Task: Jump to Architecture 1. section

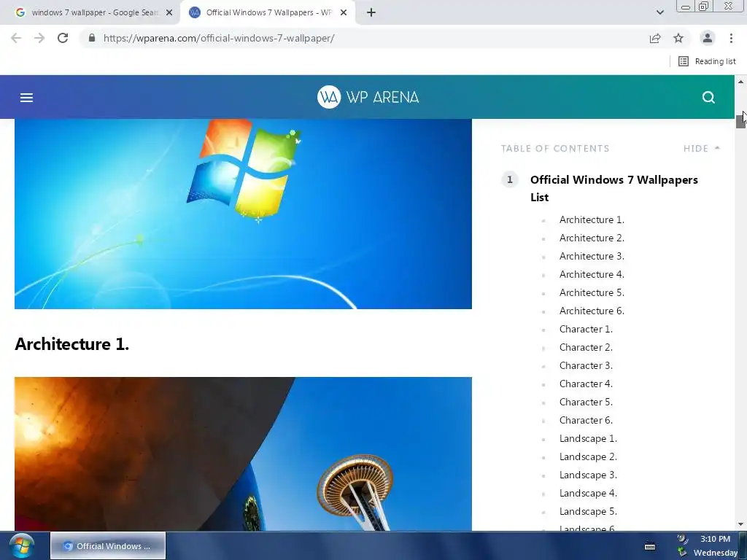Action: click(592, 220)
